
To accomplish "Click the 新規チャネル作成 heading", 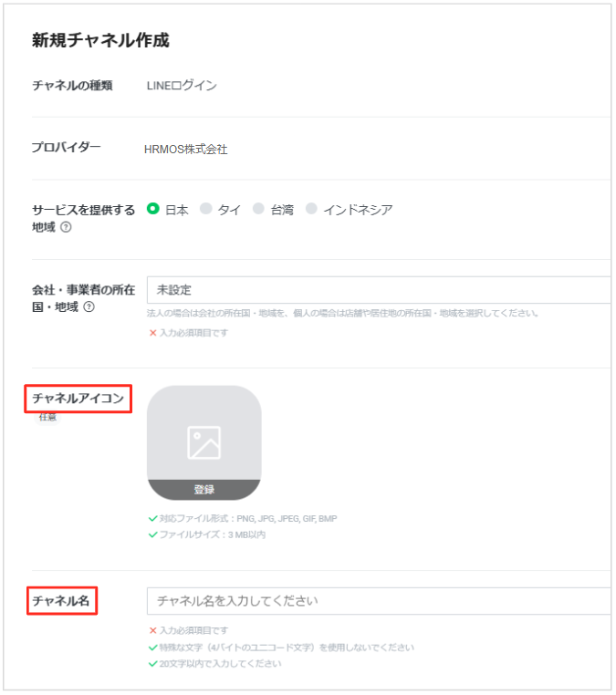I will [x=100, y=40].
